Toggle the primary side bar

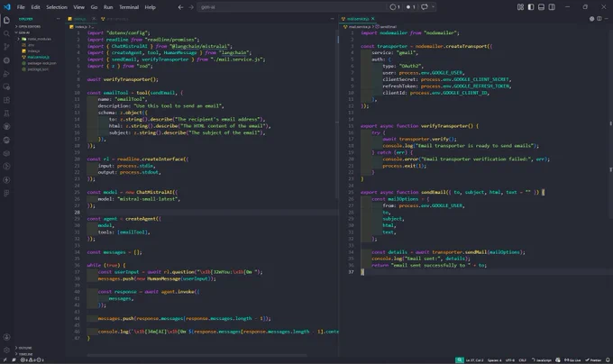(531, 7)
